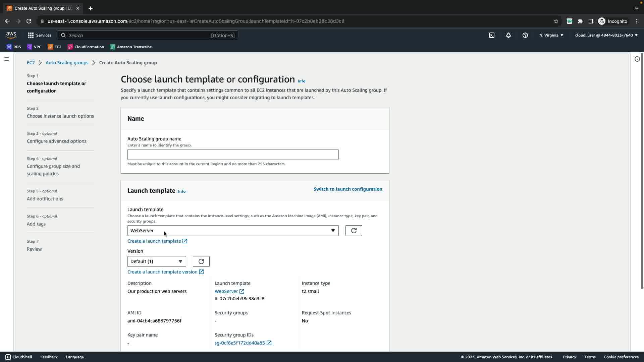Open the info panel icon at right
Screen dimensions: 644x362
pyautogui.click(x=637, y=59)
